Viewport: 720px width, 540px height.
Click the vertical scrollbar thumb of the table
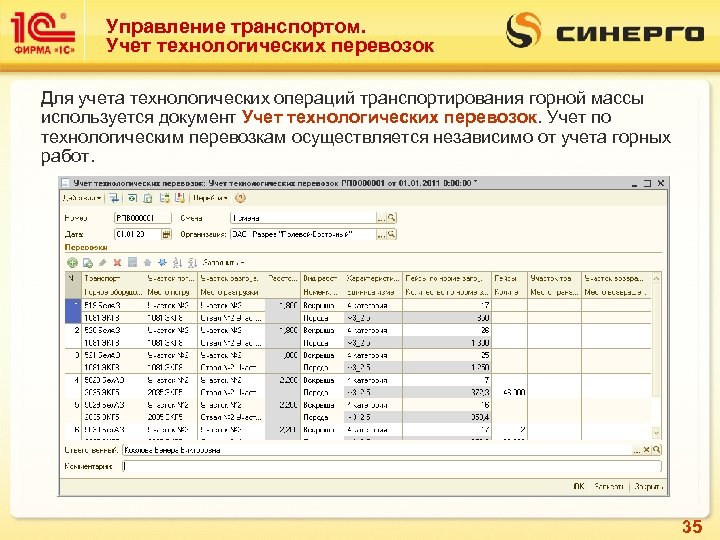657,342
